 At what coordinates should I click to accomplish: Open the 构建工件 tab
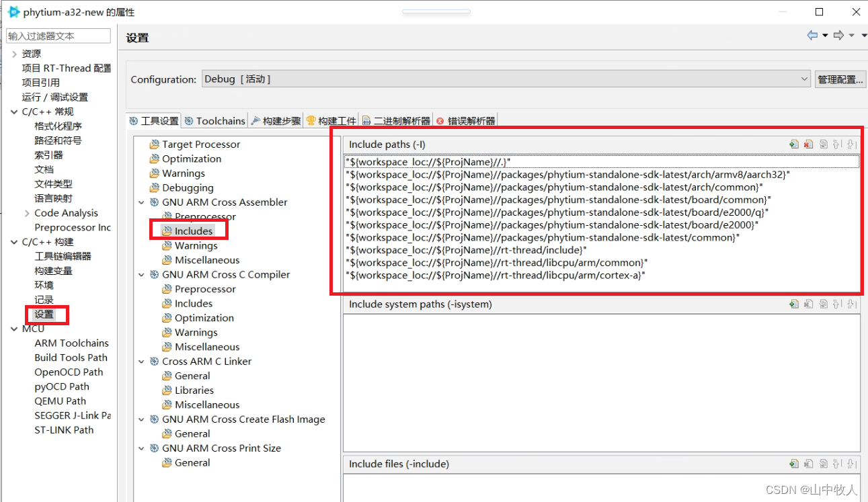(331, 121)
